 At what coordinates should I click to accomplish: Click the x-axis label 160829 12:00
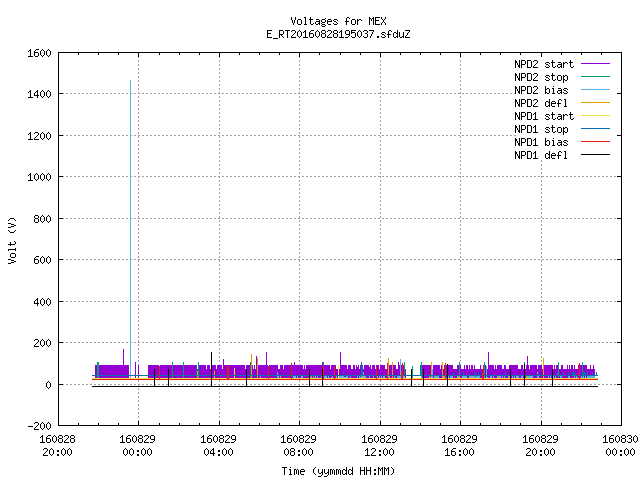click(379, 446)
